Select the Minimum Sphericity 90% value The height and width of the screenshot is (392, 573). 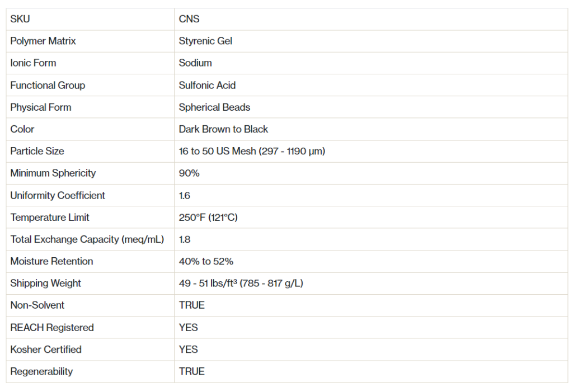[x=189, y=173]
